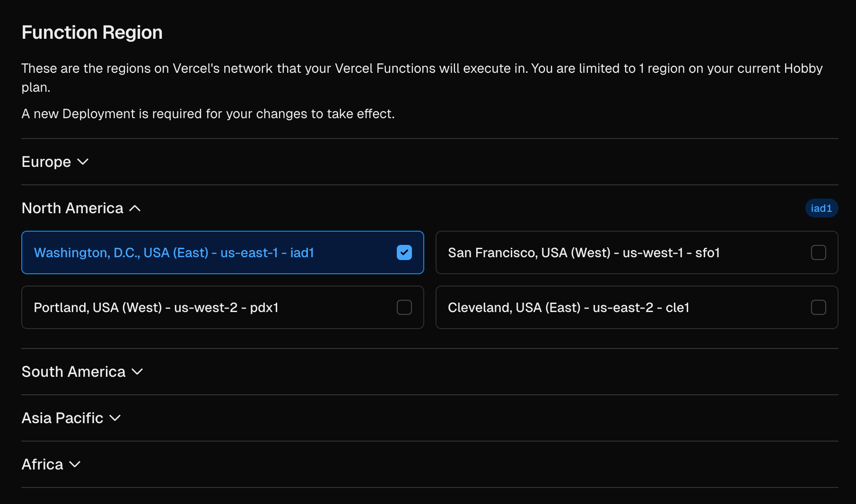Expand the Europe region section

pos(46,162)
